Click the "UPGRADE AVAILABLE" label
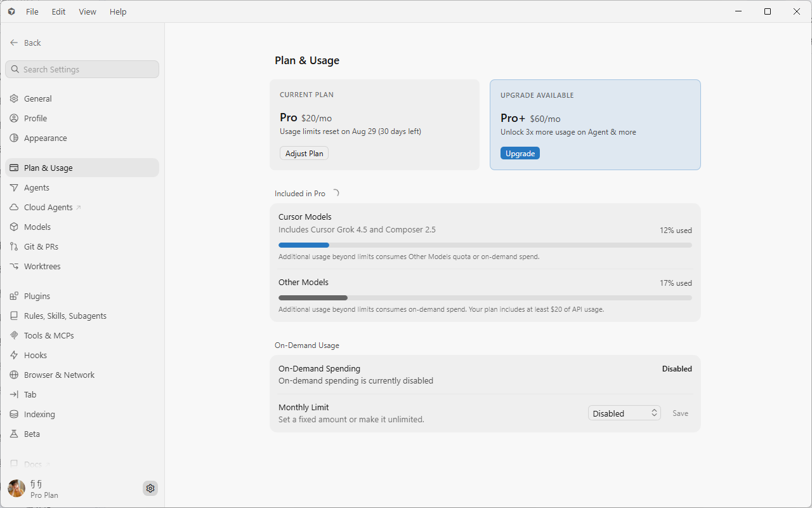 click(x=537, y=95)
